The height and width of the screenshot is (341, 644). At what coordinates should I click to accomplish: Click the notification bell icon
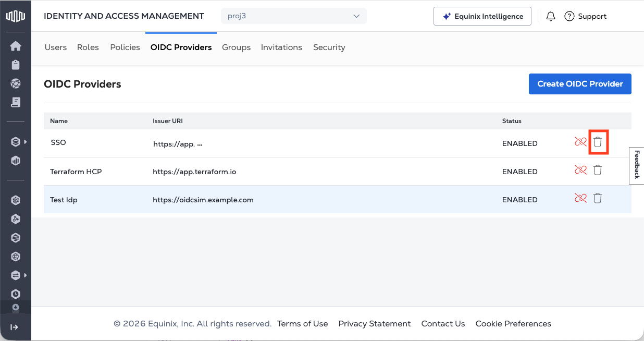(551, 16)
